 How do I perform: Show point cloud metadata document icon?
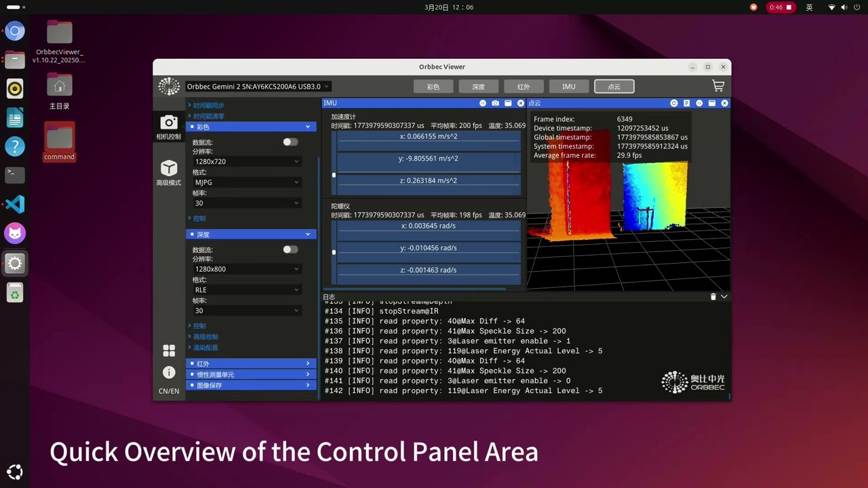pyautogui.click(x=686, y=103)
